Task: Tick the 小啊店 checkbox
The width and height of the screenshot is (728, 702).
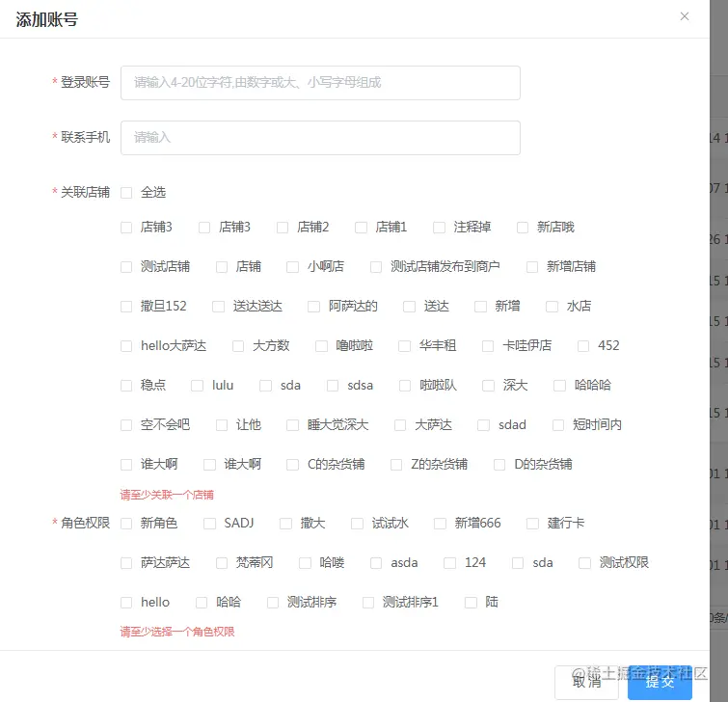Action: [x=292, y=267]
